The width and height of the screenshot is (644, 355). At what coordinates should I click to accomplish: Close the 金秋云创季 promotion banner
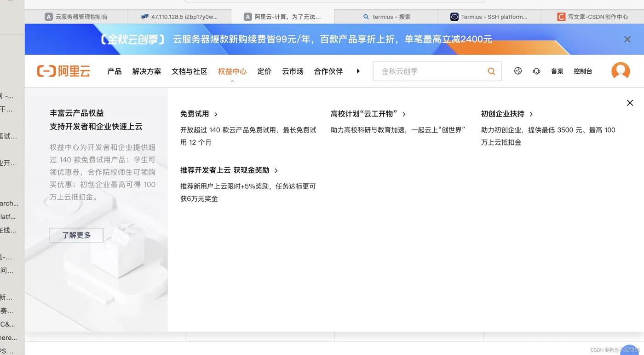pos(627,40)
